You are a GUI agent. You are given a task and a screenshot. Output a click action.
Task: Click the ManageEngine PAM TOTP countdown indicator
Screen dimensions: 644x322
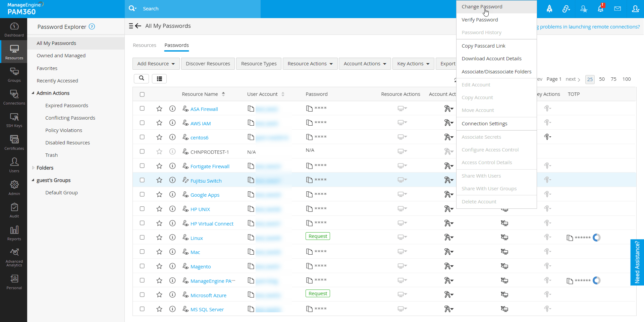pyautogui.click(x=596, y=280)
